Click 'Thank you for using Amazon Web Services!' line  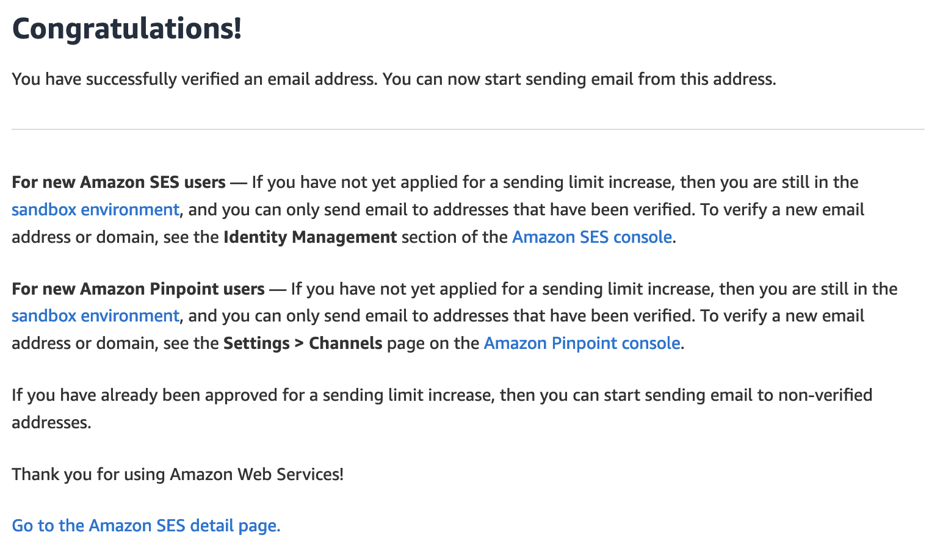178,474
